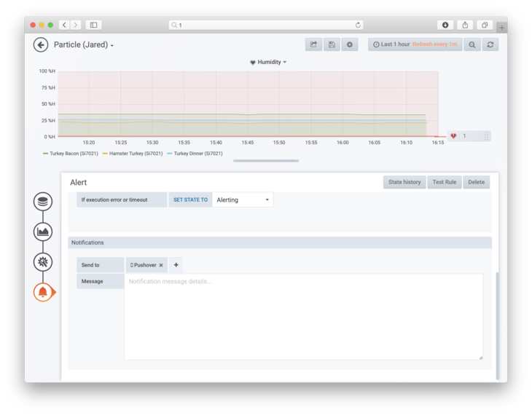Expand the Particle (Jared) dashboard dropdown

(84, 45)
